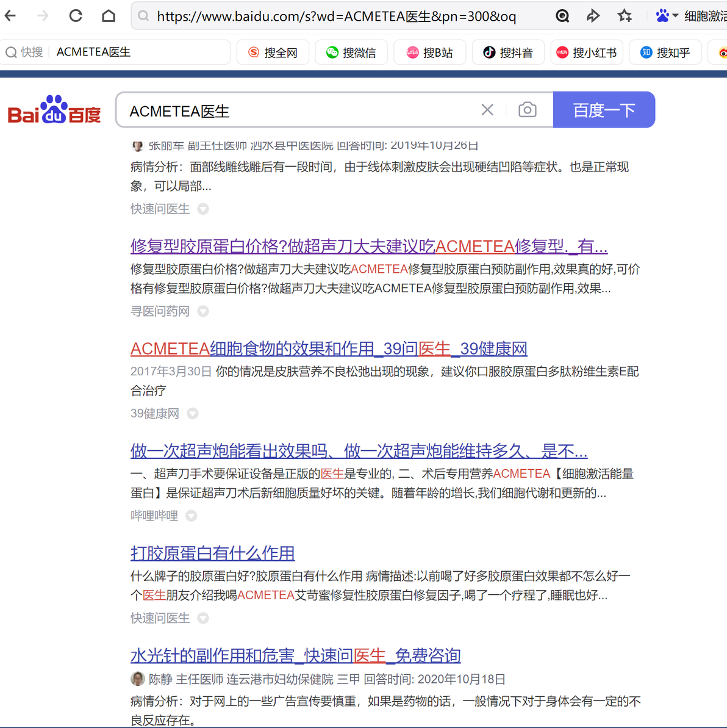Expand arrow next to 39健康网 source
The height and width of the screenshot is (728, 727).
click(x=193, y=414)
